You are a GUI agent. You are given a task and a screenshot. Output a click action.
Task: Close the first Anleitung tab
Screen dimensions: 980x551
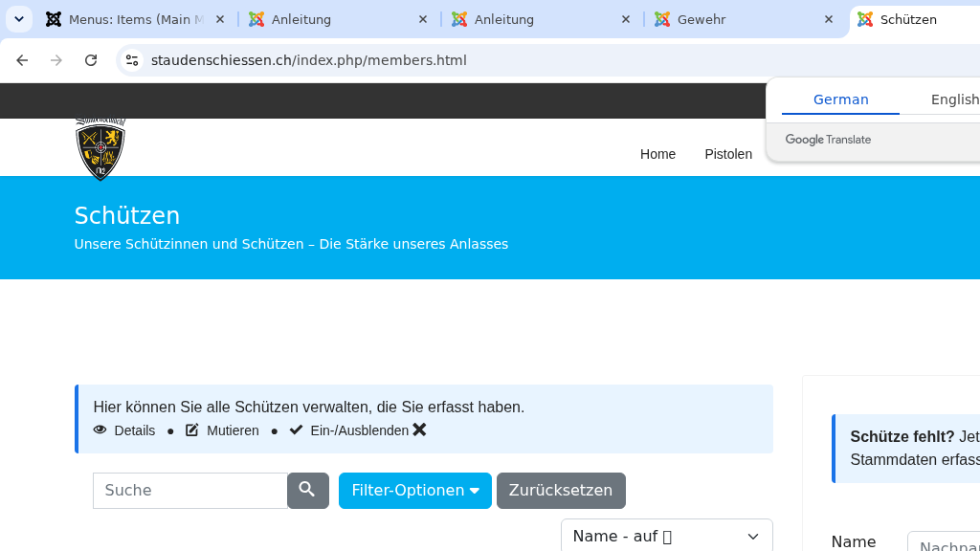click(423, 19)
